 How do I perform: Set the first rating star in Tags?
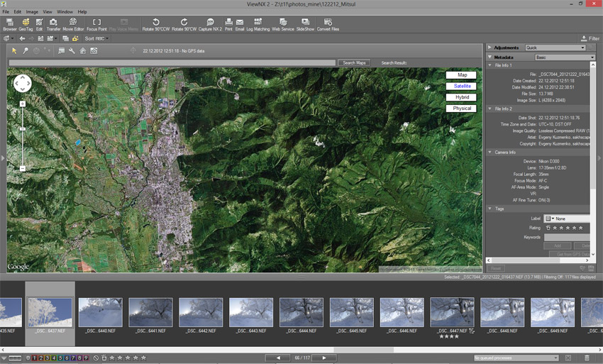[x=555, y=228]
